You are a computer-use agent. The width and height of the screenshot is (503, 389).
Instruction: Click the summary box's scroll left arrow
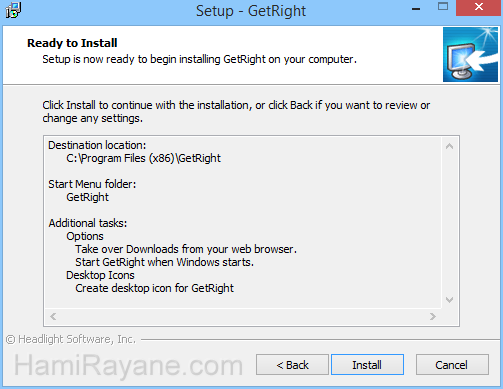click(x=53, y=316)
